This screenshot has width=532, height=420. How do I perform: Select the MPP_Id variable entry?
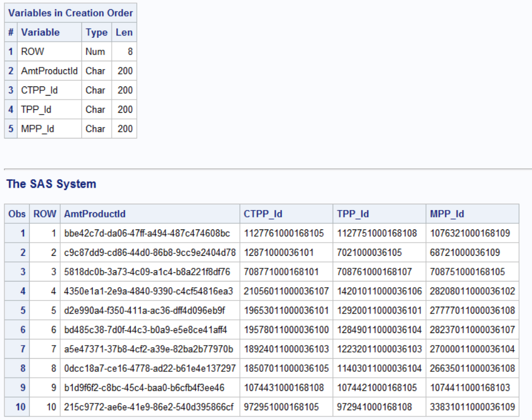coord(38,128)
